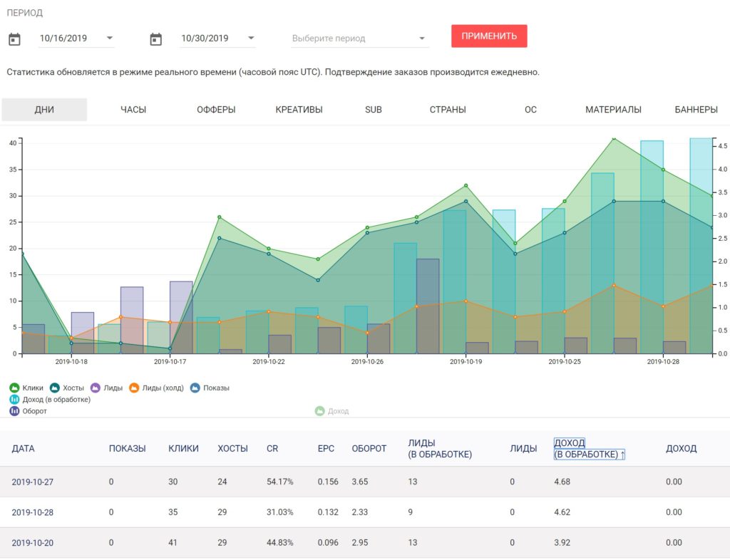The image size is (730, 560).
Task: Toggle the Клики series legend icon
Action: point(14,388)
